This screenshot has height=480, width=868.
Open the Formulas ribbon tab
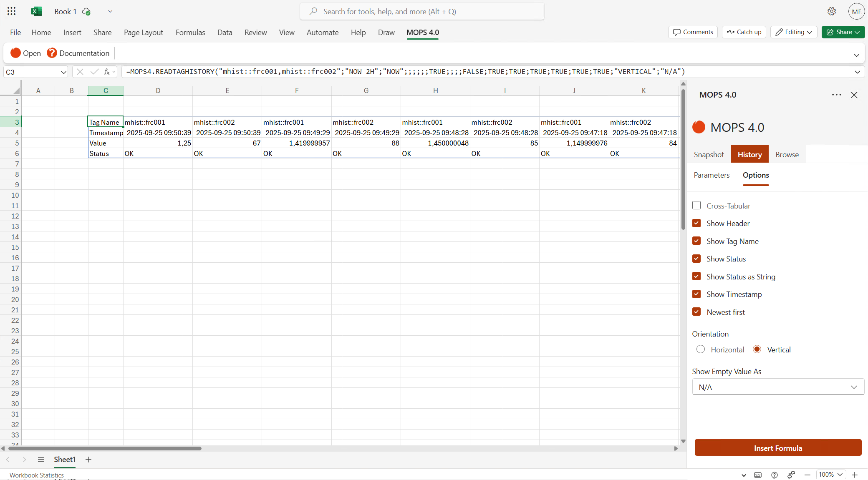pyautogui.click(x=190, y=32)
